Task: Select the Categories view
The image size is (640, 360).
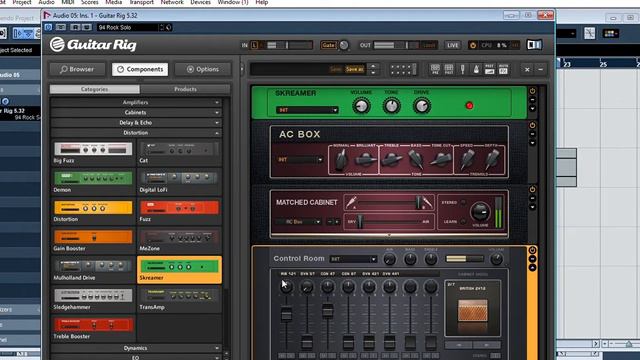Action: (94, 89)
